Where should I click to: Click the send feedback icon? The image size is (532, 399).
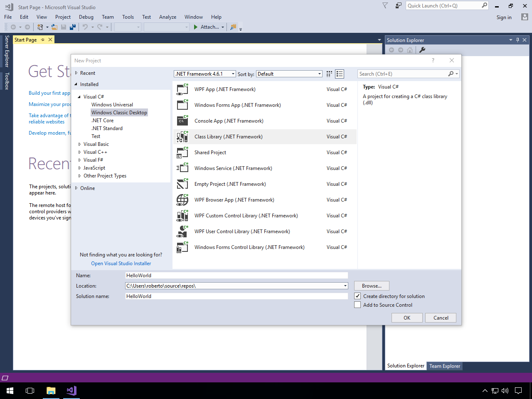(399, 6)
